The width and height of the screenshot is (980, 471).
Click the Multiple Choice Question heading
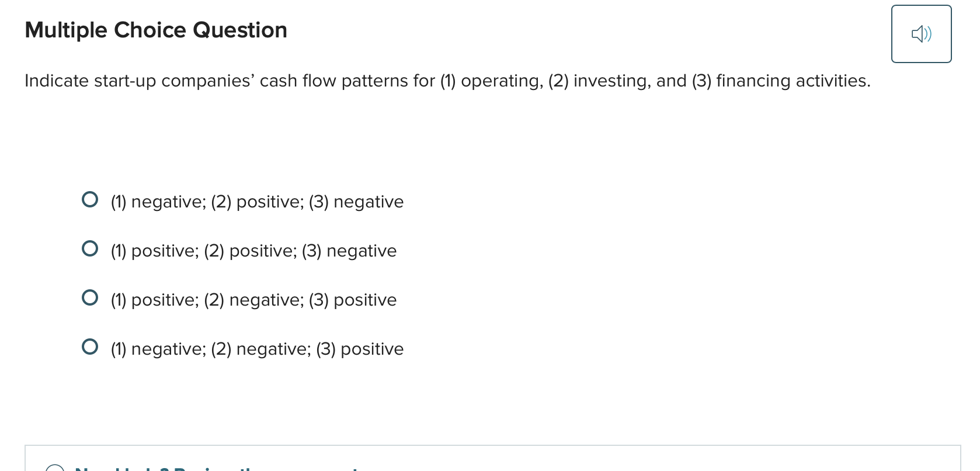tap(155, 30)
